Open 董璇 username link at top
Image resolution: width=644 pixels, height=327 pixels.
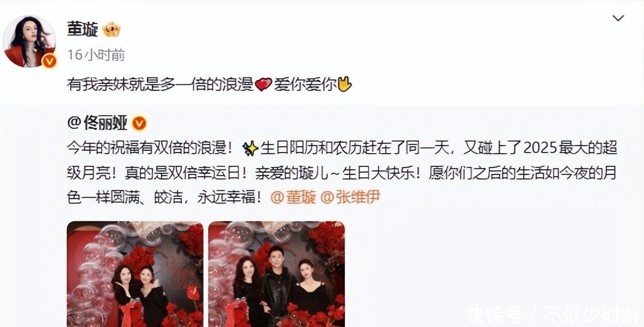[83, 29]
